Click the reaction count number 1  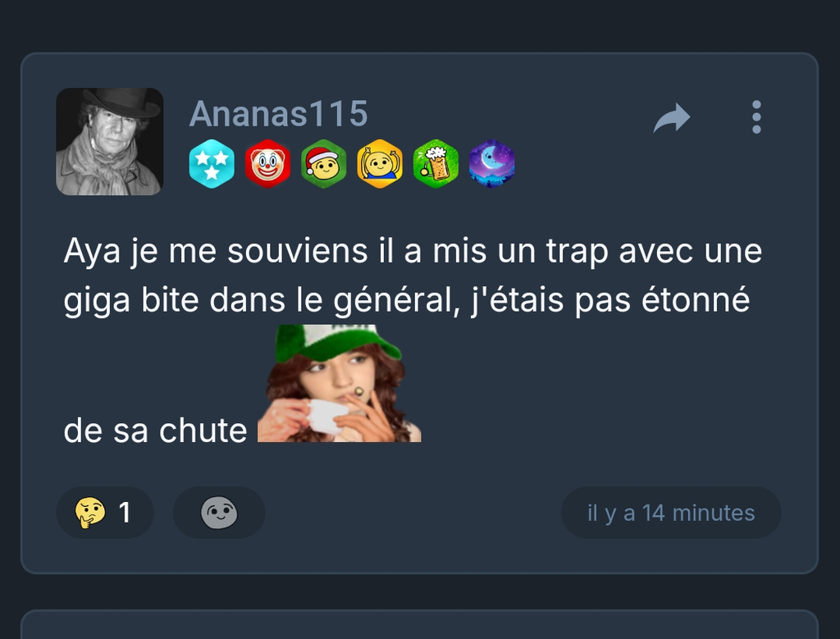point(125,513)
